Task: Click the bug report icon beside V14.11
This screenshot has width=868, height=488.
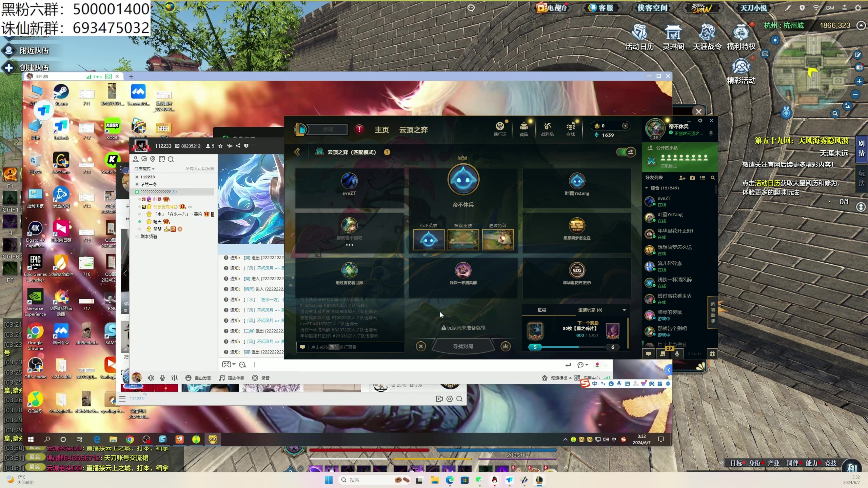Action: (x=712, y=354)
